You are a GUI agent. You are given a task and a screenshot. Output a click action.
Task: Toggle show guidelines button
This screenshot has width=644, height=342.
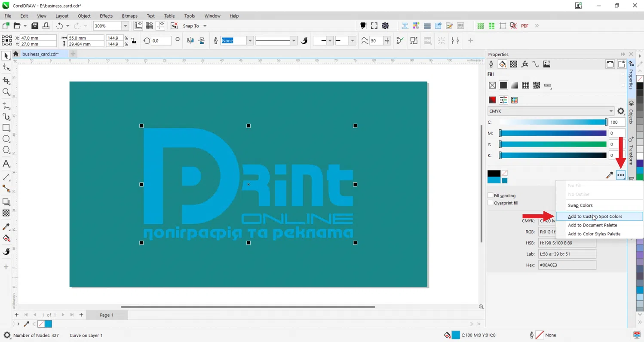tap(160, 26)
